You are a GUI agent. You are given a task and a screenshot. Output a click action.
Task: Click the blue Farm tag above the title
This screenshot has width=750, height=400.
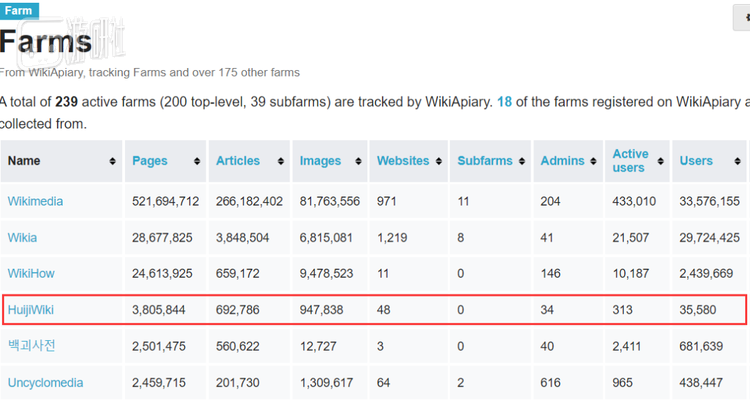tap(19, 11)
